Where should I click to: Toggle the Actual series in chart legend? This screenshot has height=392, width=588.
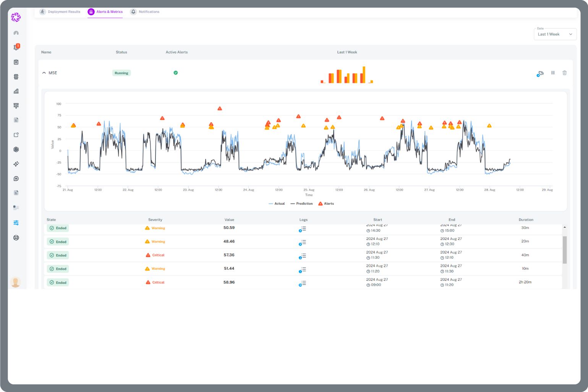coord(277,204)
